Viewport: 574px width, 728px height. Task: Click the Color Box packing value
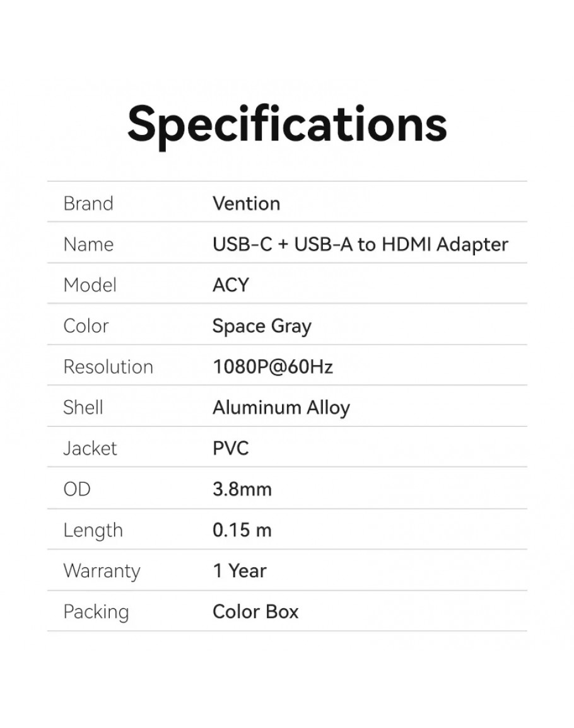255,611
